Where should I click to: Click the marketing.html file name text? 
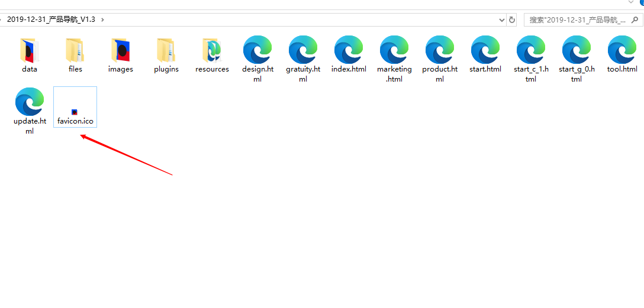pos(394,74)
